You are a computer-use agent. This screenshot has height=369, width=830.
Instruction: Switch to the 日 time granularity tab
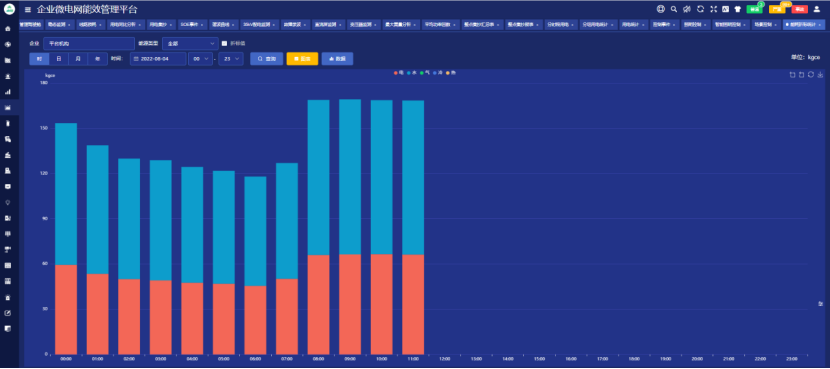[59, 59]
